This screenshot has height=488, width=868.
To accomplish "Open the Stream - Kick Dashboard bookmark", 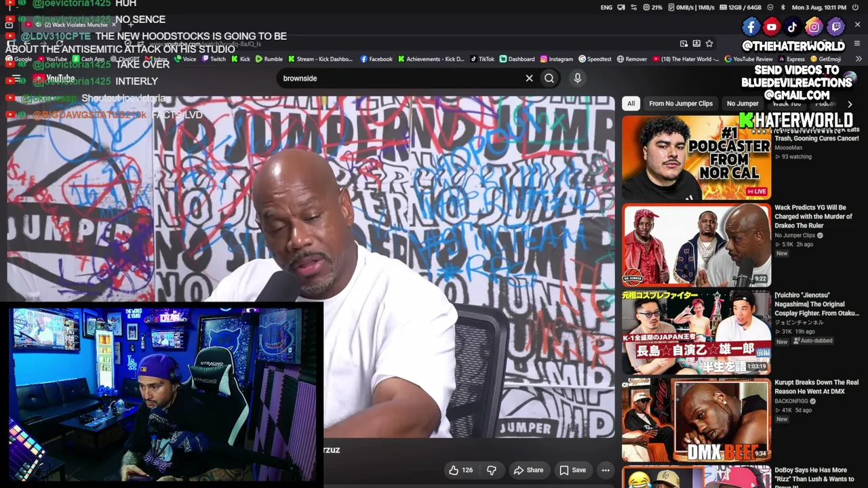I will tap(320, 59).
